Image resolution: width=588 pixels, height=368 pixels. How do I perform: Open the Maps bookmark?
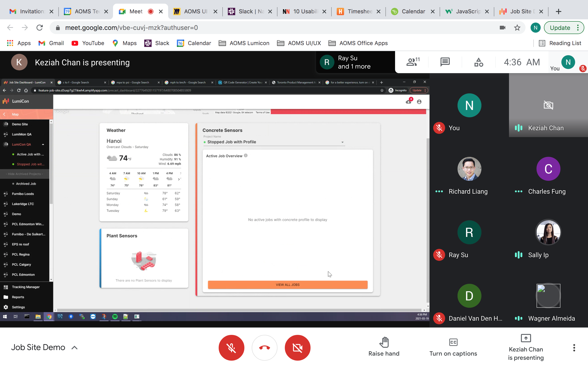[125, 43]
